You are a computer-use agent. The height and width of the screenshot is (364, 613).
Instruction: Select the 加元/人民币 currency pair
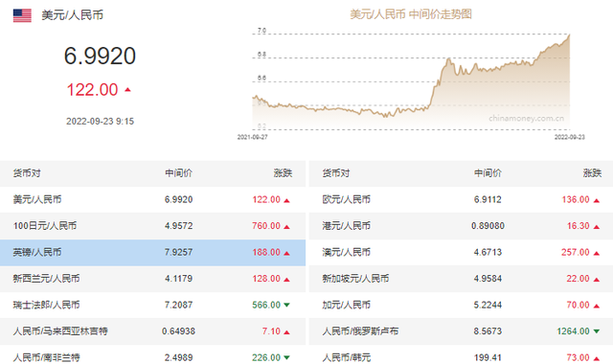pyautogui.click(x=461, y=305)
